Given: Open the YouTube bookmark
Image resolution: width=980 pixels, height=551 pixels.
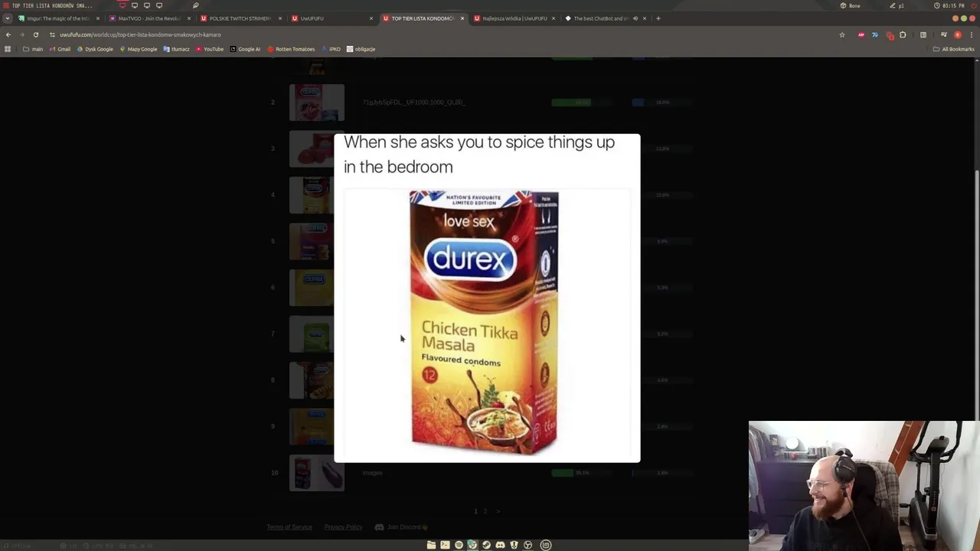Looking at the screenshot, I should pos(210,49).
